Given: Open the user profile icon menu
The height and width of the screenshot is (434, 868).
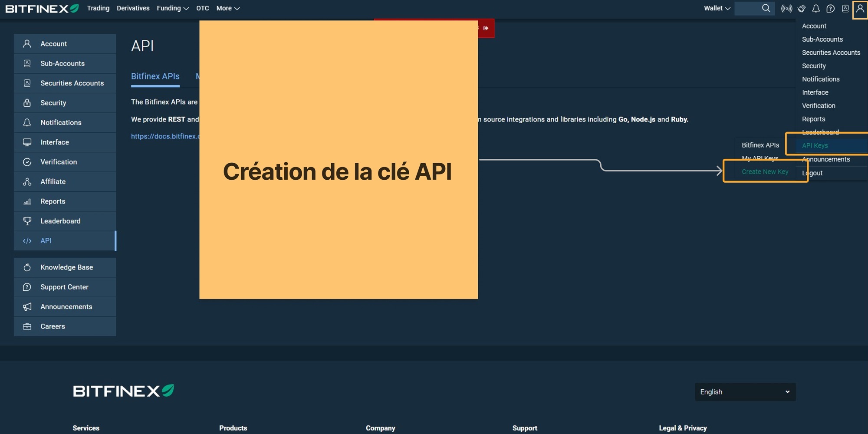Looking at the screenshot, I should (860, 9).
